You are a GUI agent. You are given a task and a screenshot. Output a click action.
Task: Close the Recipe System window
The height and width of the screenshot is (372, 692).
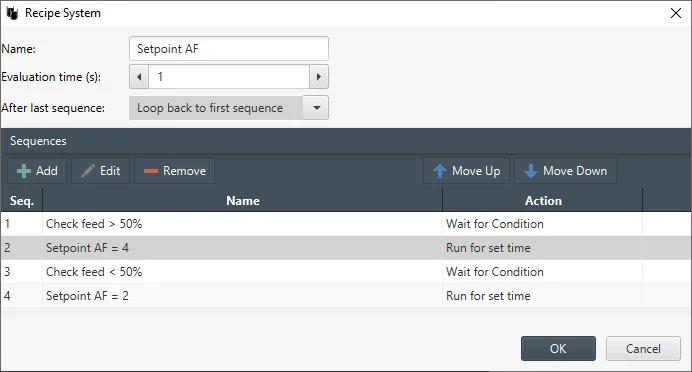tap(676, 13)
